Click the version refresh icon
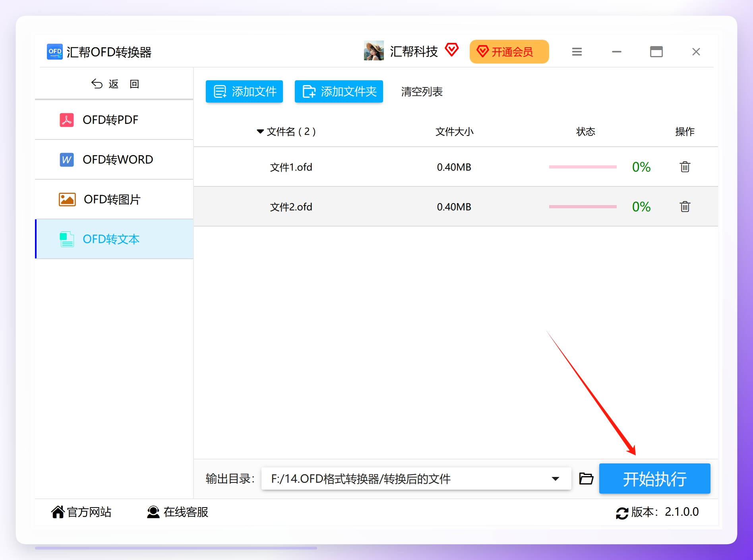The width and height of the screenshot is (753, 560). (622, 513)
